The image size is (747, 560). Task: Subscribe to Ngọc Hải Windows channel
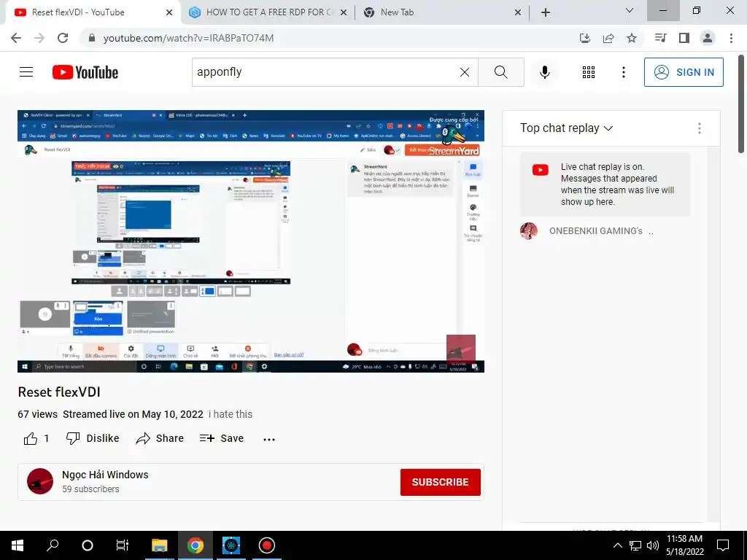(x=440, y=482)
